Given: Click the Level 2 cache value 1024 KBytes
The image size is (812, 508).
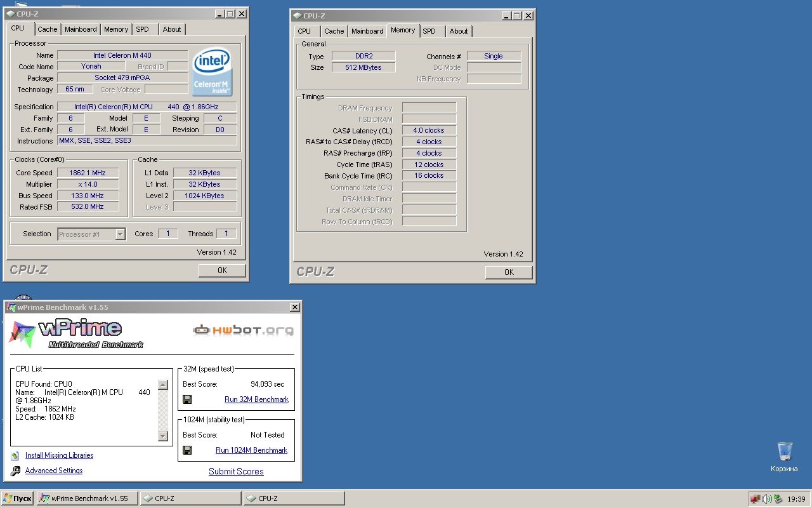Looking at the screenshot, I should tap(205, 196).
